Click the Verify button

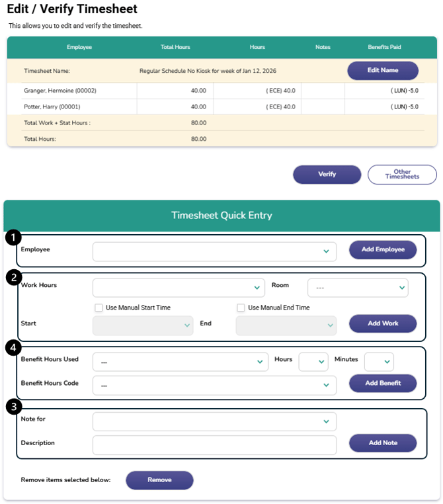pyautogui.click(x=327, y=175)
